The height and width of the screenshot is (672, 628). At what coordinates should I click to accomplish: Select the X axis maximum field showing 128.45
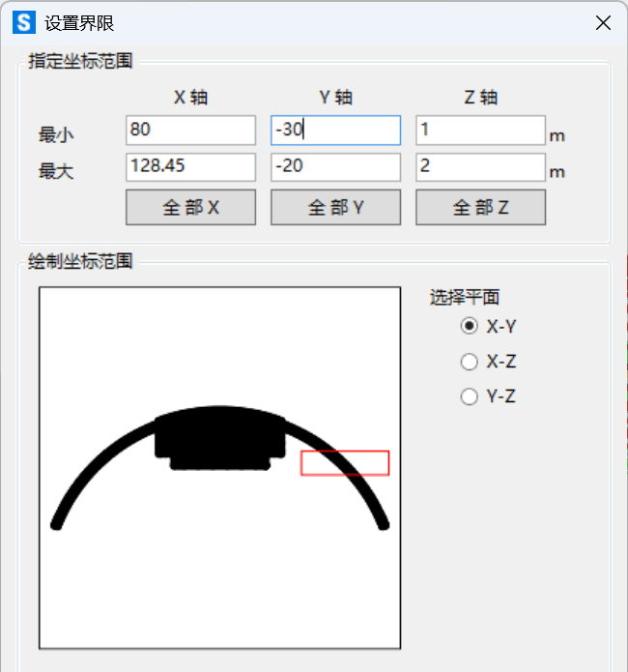190,167
